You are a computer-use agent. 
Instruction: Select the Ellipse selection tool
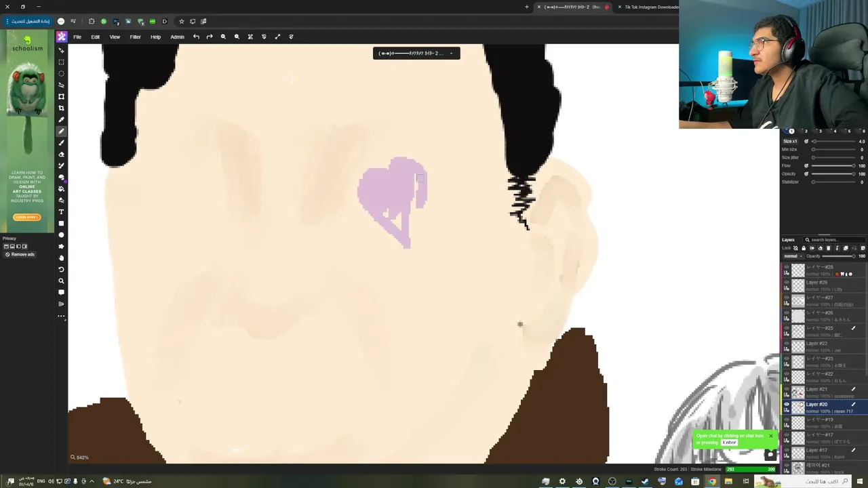pos(61,73)
